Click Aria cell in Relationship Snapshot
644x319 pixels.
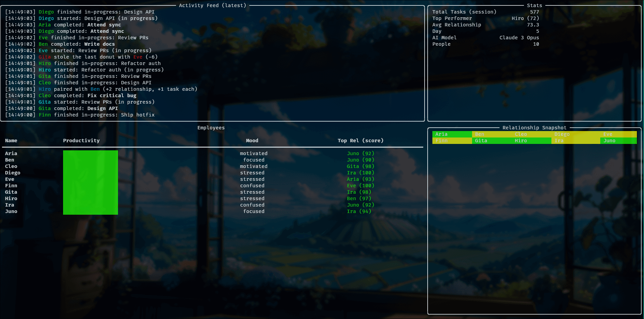click(452, 134)
